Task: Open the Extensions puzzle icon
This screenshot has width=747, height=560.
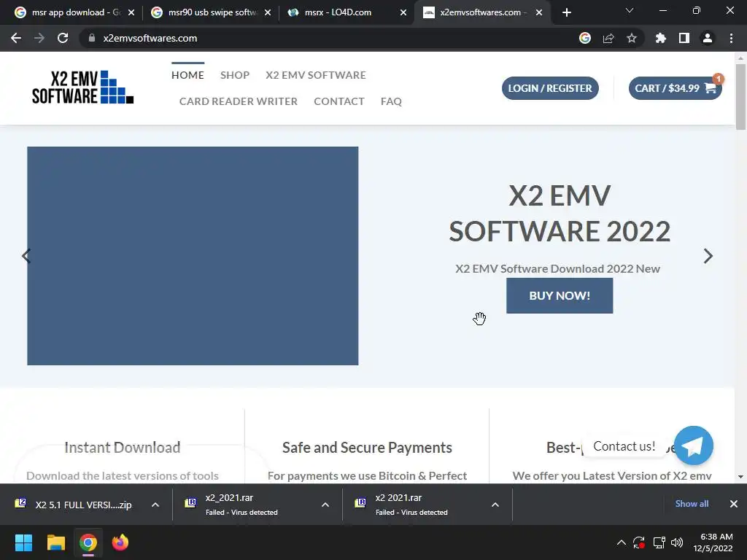Action: coord(661,38)
